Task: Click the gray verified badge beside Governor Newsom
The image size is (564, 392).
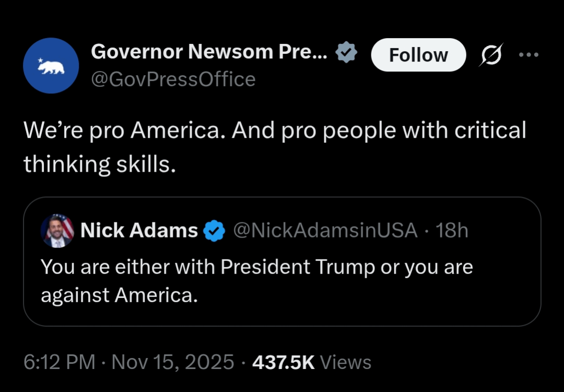Action: pyautogui.click(x=346, y=53)
